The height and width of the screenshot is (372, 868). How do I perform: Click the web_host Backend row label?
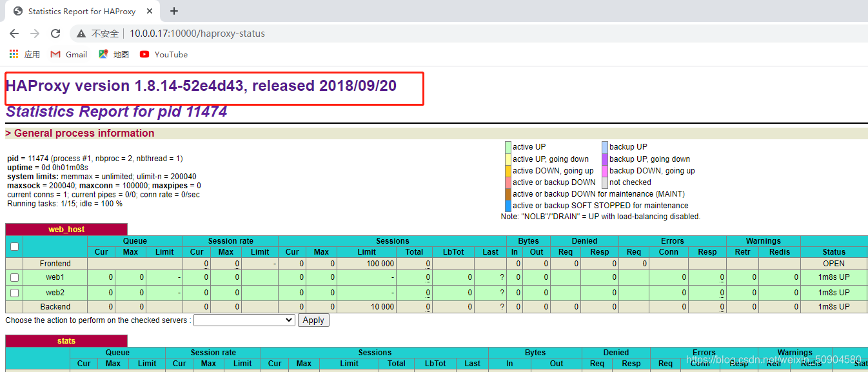(x=55, y=307)
